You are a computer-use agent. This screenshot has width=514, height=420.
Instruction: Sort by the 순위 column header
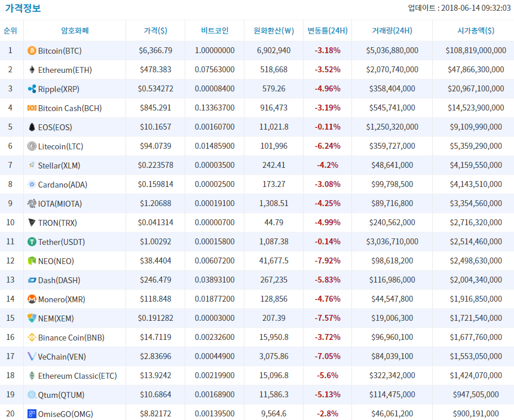point(10,30)
